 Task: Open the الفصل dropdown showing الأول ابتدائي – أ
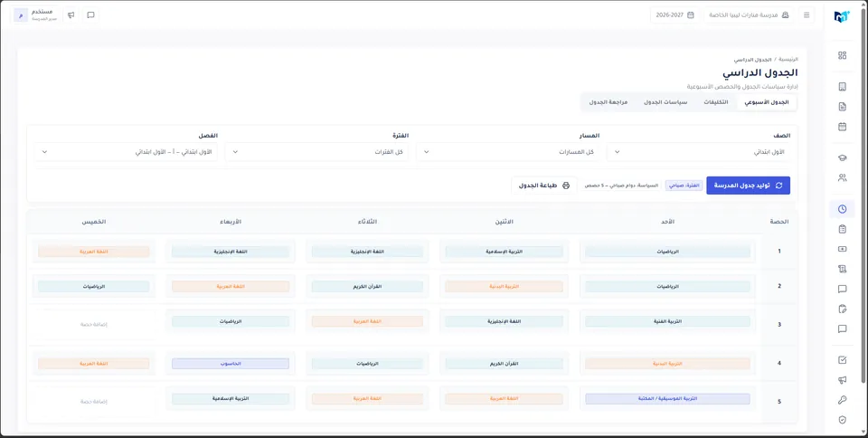[127, 152]
